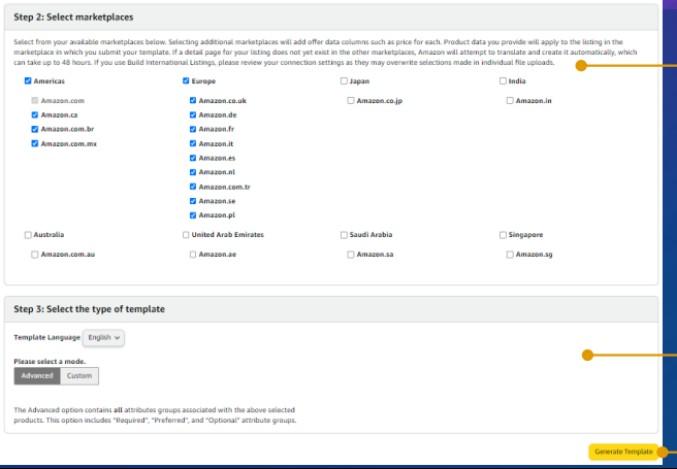
Task: Uncheck Amazon.pl marketplace
Action: [x=193, y=215]
